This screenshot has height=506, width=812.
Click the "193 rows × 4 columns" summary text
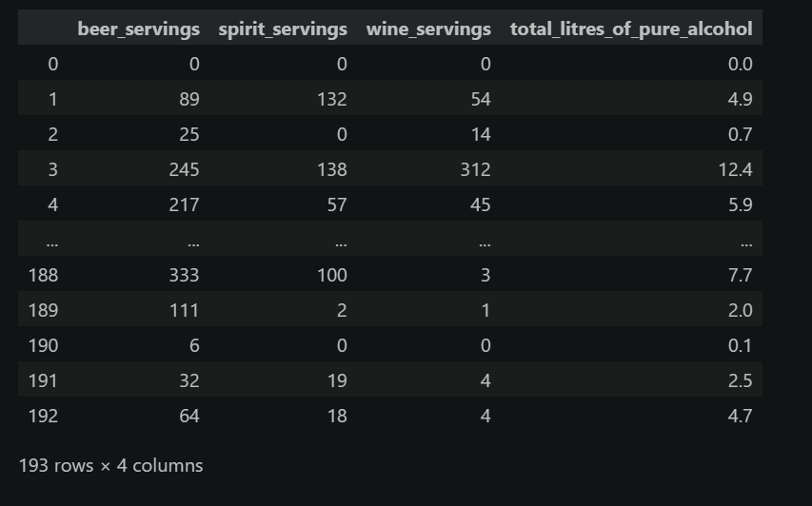point(110,466)
